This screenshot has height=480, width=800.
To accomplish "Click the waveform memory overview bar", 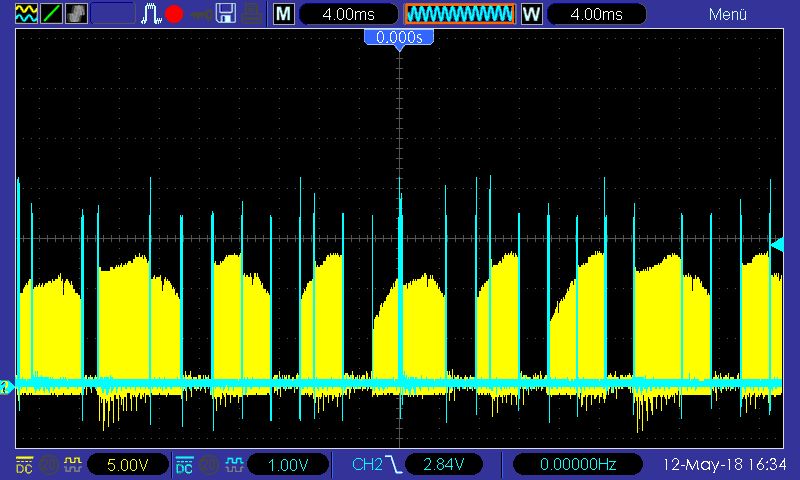I will (x=459, y=14).
